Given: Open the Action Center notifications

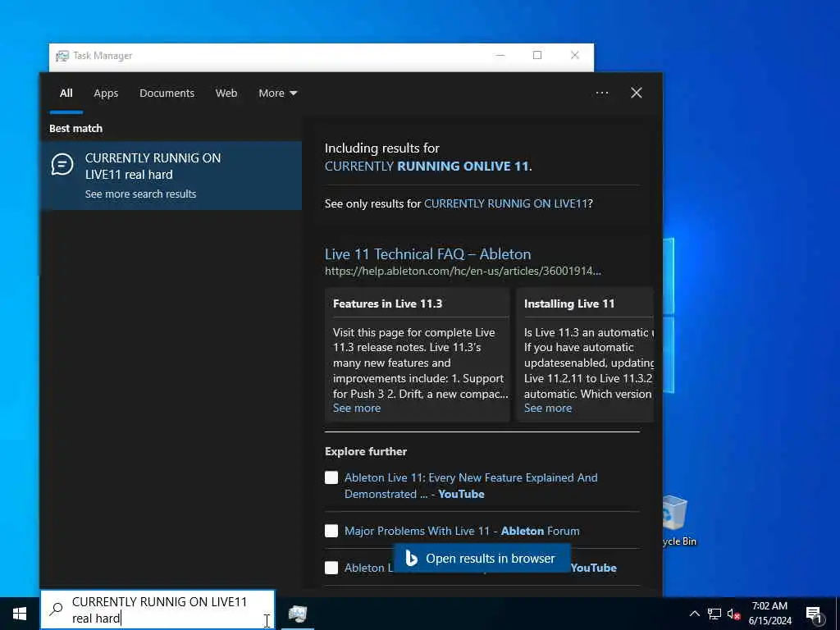Looking at the screenshot, I should pos(815,614).
